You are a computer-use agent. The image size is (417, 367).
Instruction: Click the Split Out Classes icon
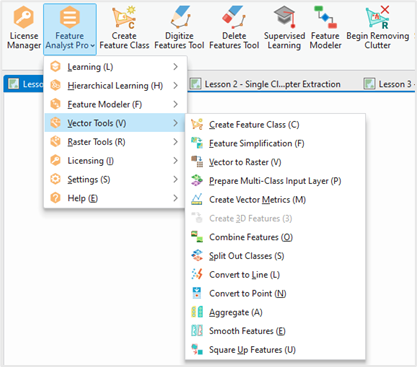(197, 256)
